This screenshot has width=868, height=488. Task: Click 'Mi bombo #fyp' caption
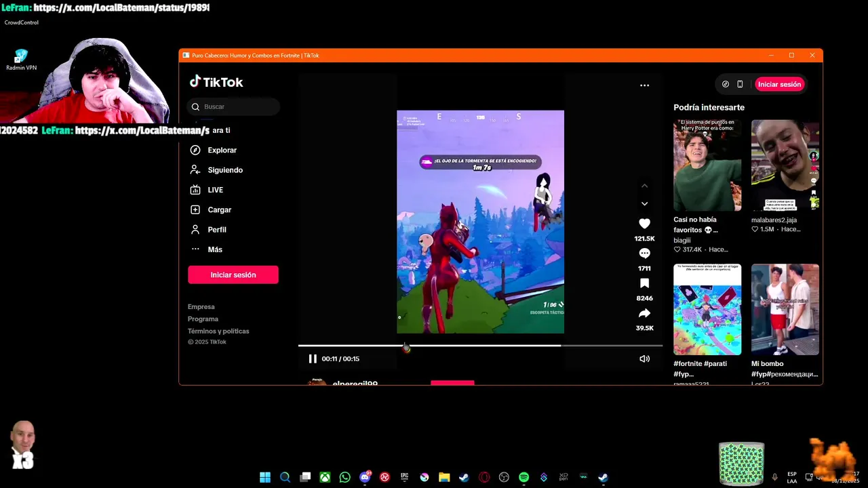[785, 369]
